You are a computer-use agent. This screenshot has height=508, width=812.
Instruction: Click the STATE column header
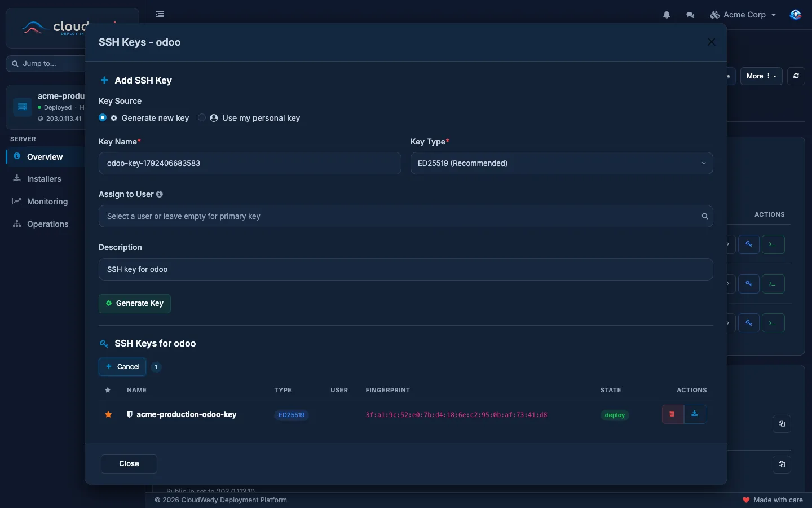pyautogui.click(x=611, y=390)
